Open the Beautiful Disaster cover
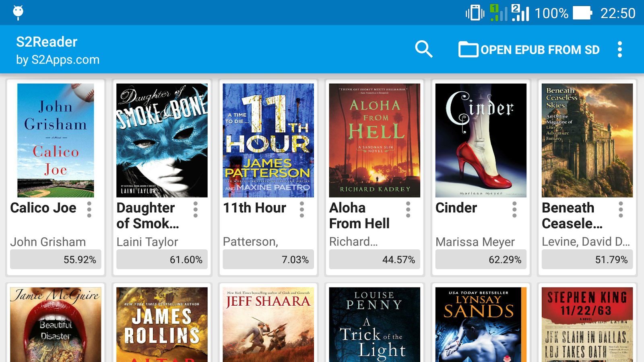The image size is (644, 362). [x=56, y=325]
